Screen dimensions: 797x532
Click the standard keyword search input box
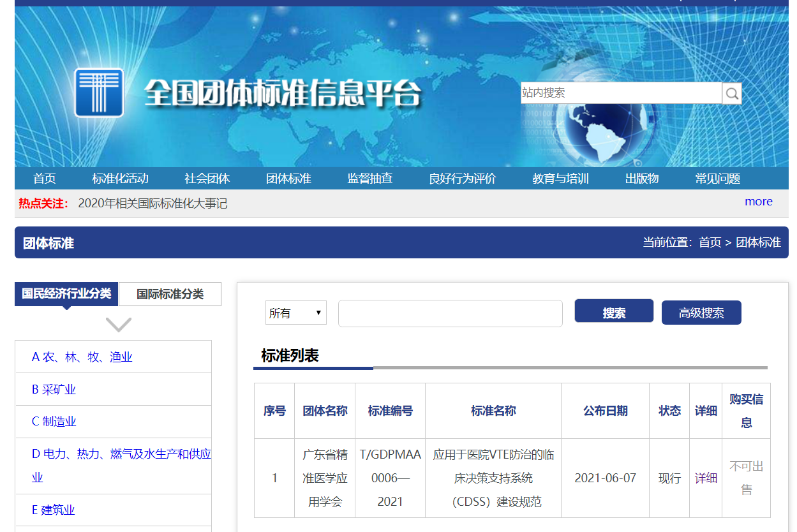pyautogui.click(x=450, y=313)
